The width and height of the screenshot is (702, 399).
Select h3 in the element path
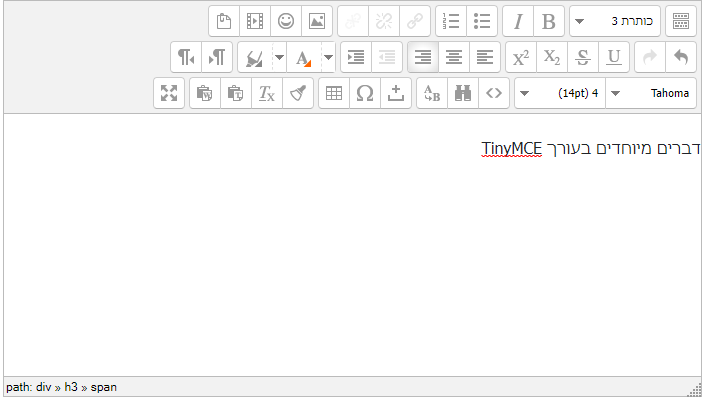pos(71,387)
